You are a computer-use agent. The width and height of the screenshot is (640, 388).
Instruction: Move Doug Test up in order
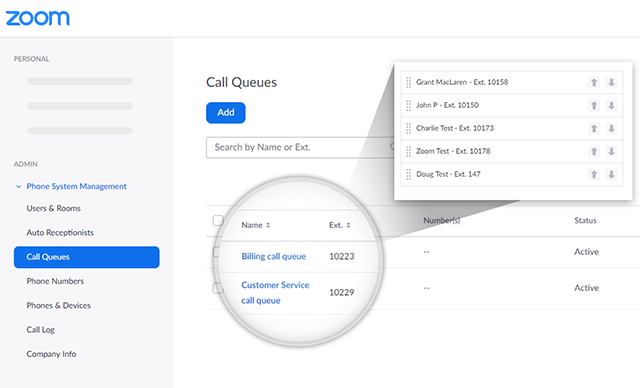594,175
